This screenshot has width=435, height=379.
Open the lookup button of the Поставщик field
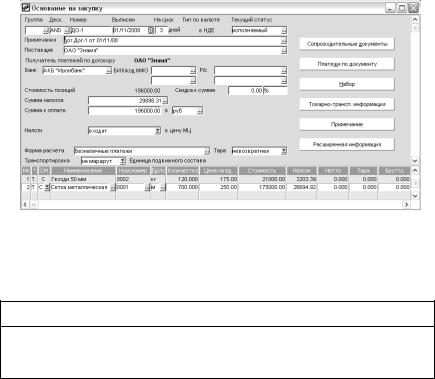point(284,51)
